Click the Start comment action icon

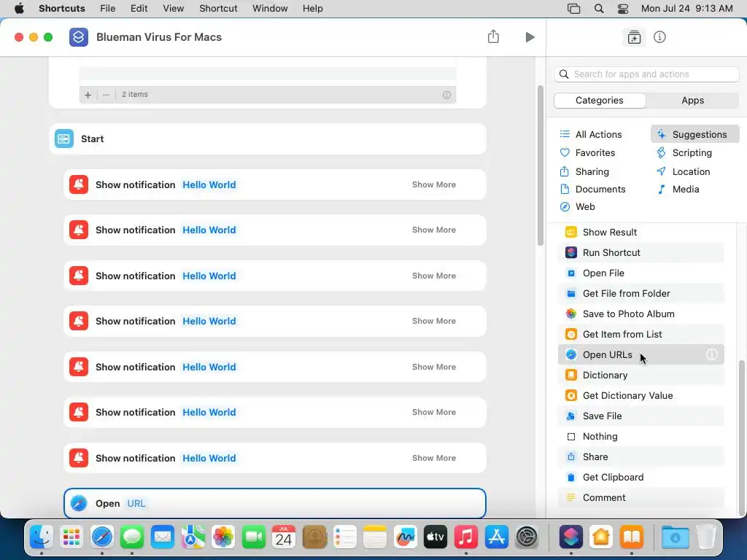[64, 139]
